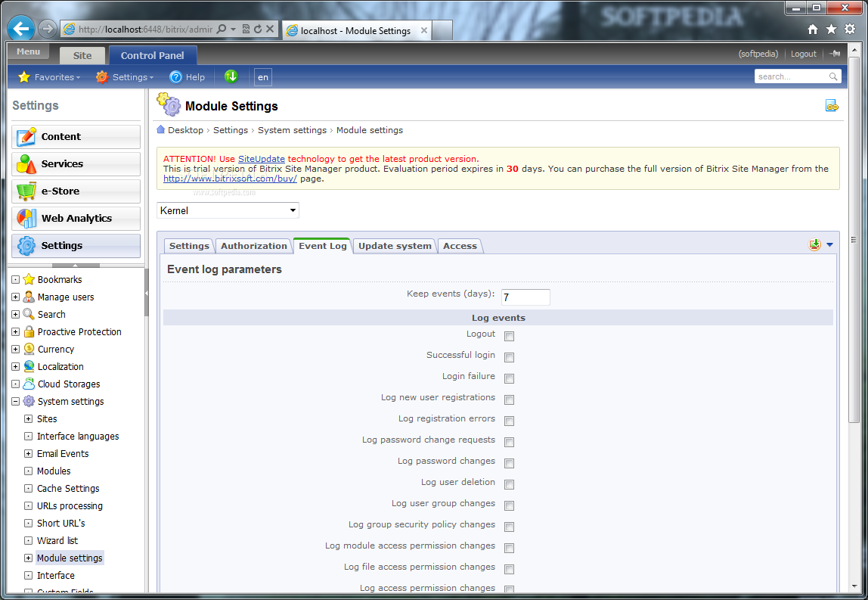Expand the Proactive Protection tree node

click(15, 332)
